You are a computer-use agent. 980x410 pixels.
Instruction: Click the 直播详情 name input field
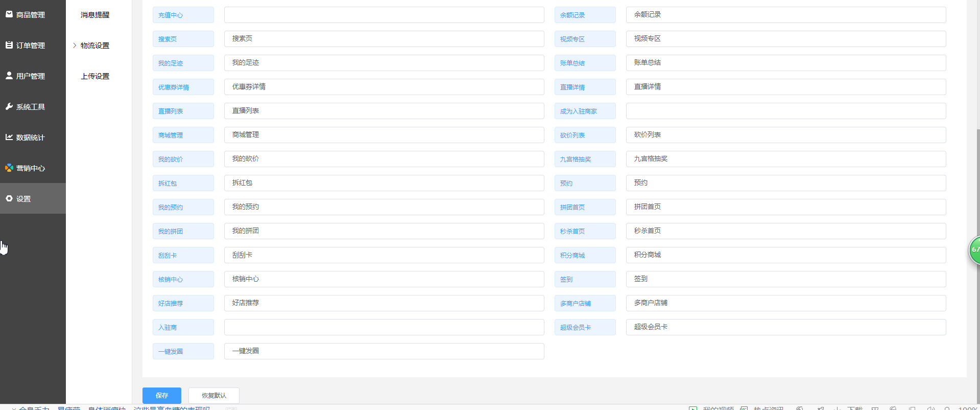[786, 87]
